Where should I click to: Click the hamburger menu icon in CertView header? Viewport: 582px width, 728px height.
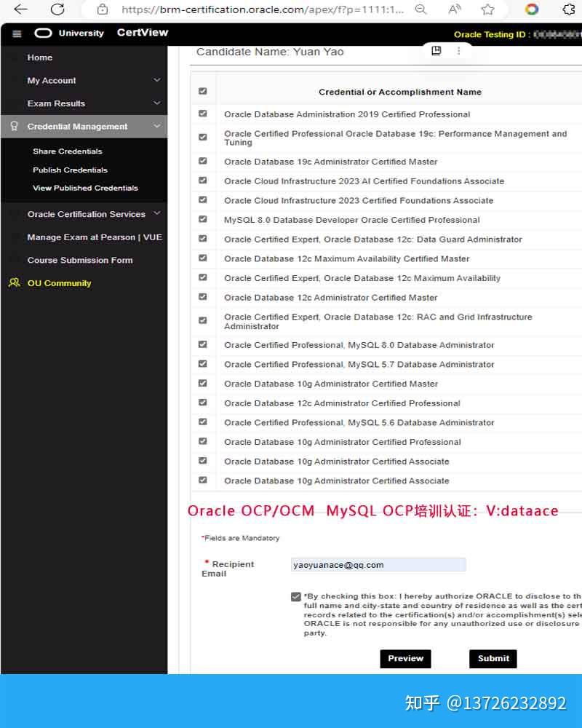point(16,33)
